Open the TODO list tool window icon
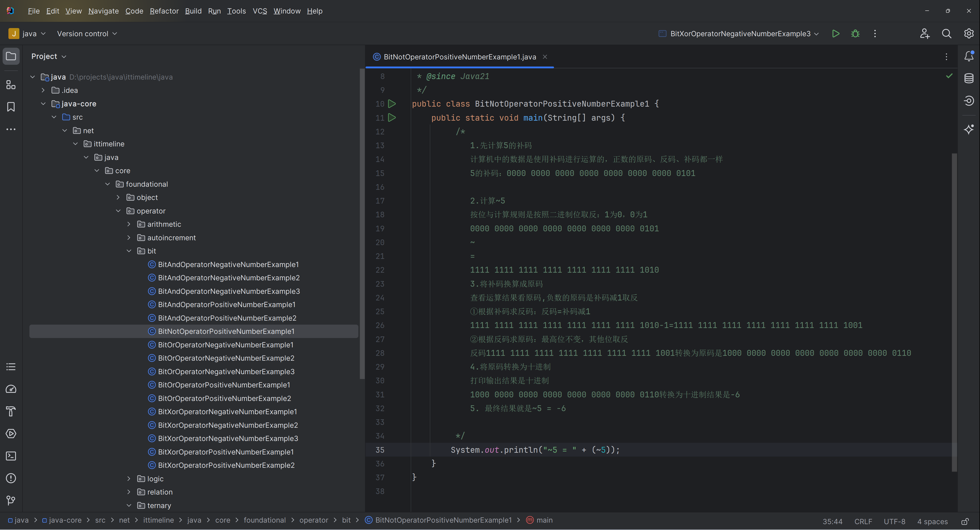Image resolution: width=980 pixels, height=530 pixels. pos(11,367)
